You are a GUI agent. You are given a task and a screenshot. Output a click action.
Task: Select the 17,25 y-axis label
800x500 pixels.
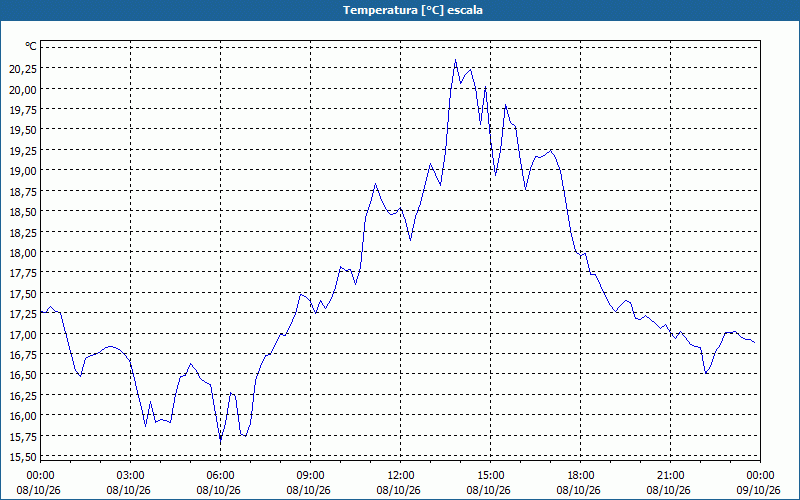coord(23,313)
